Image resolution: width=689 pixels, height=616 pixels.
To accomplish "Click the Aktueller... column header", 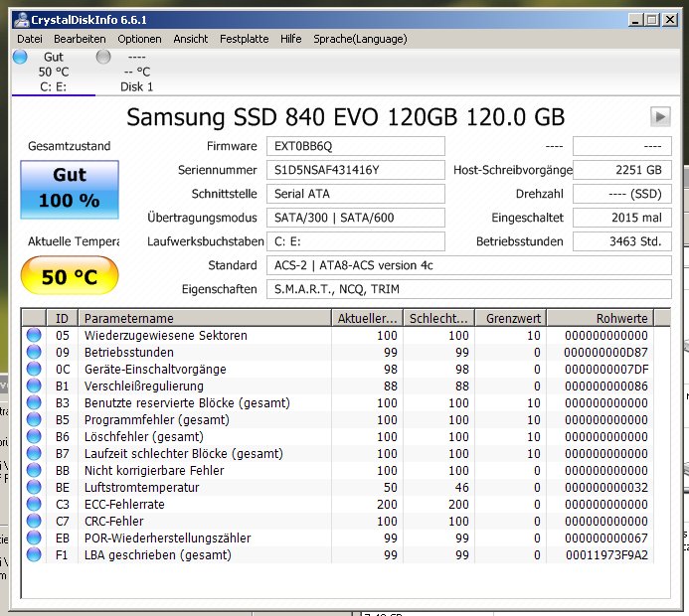I will [367, 318].
